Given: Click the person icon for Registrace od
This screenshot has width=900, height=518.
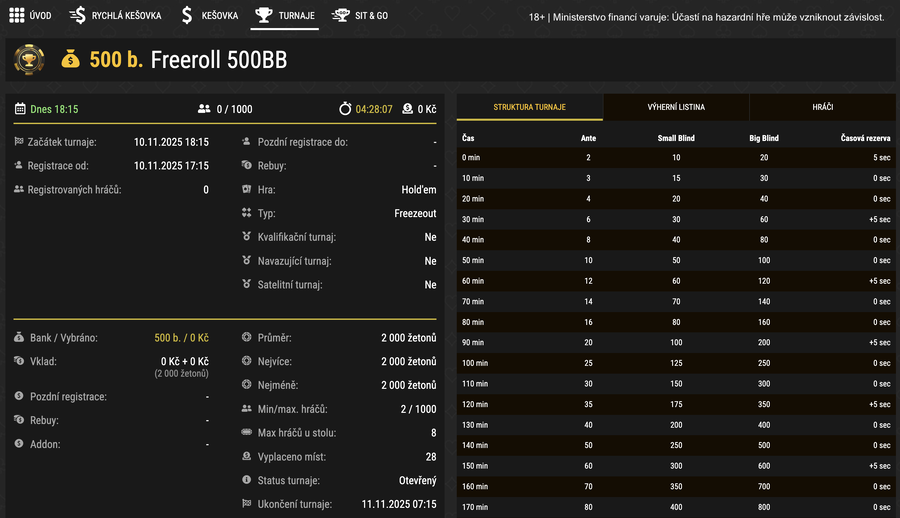Looking at the screenshot, I should 18,165.
